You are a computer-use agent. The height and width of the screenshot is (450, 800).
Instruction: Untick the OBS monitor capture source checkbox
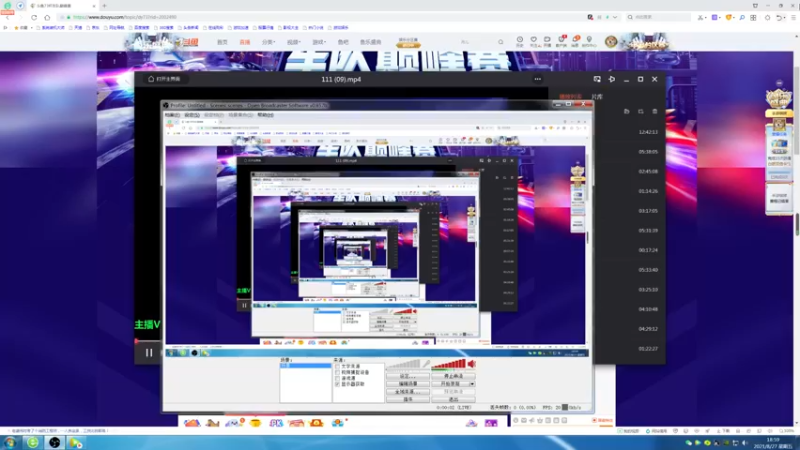pos(337,384)
